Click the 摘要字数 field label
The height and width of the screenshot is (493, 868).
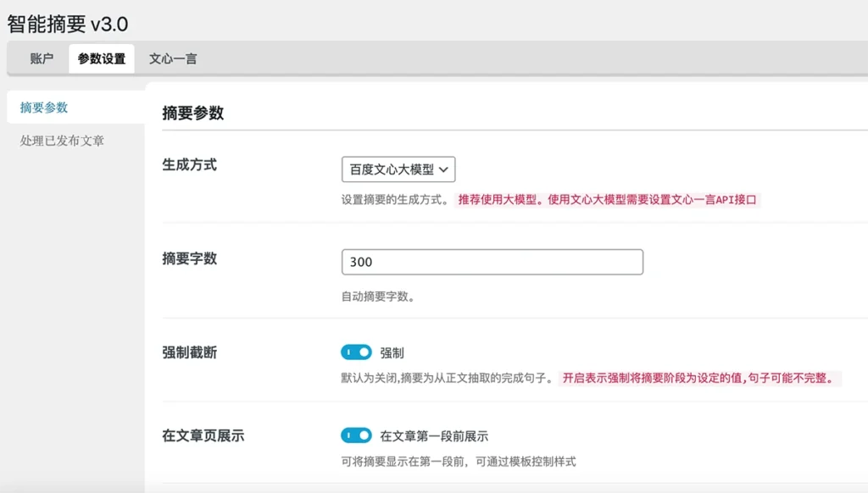coord(189,258)
